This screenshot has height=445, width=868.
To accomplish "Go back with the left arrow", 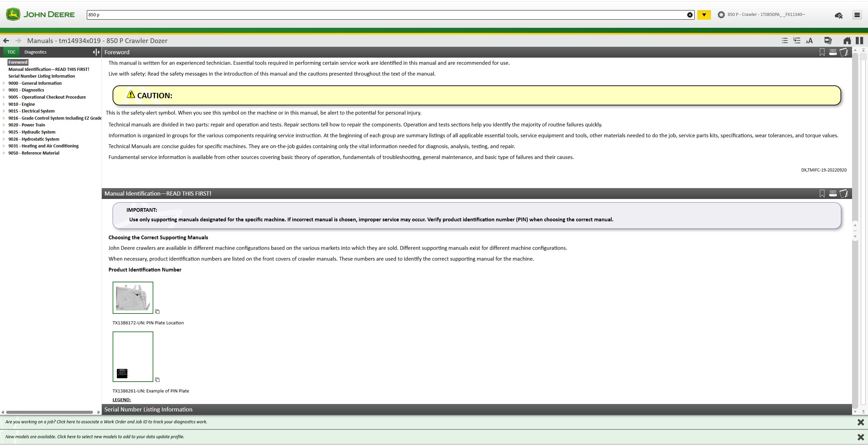I will pyautogui.click(x=6, y=41).
